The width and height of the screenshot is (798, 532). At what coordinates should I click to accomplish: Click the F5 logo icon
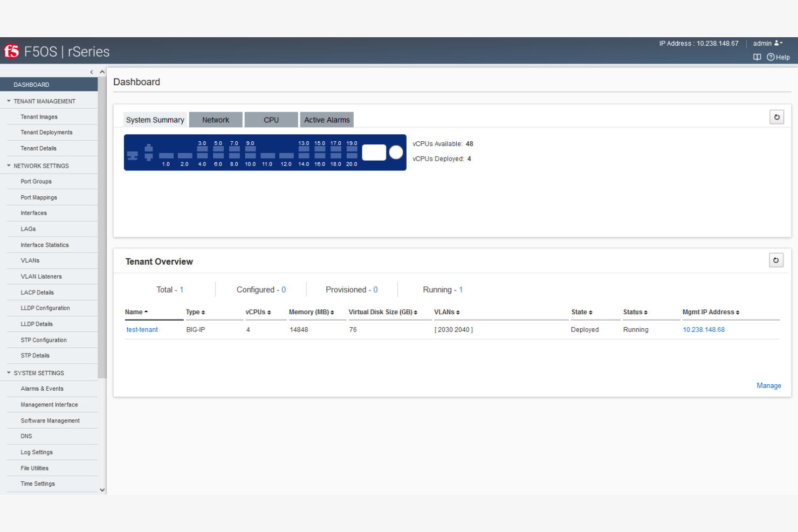[x=11, y=51]
